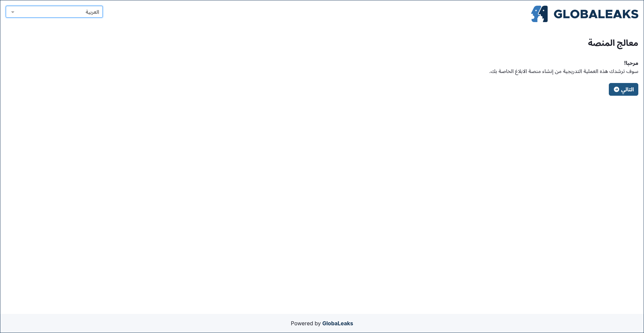Open the العربية language dropdown
The image size is (644, 333).
(x=54, y=12)
